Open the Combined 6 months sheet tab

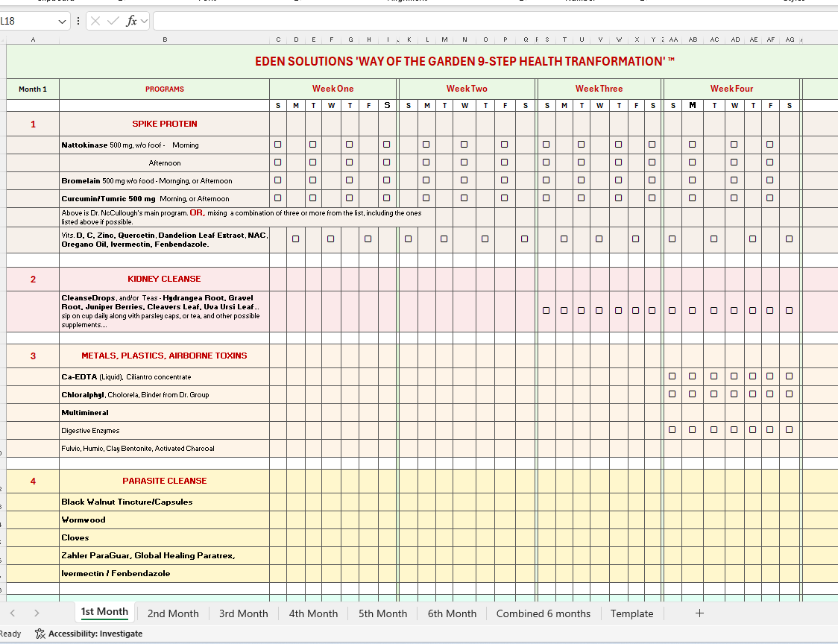543,613
